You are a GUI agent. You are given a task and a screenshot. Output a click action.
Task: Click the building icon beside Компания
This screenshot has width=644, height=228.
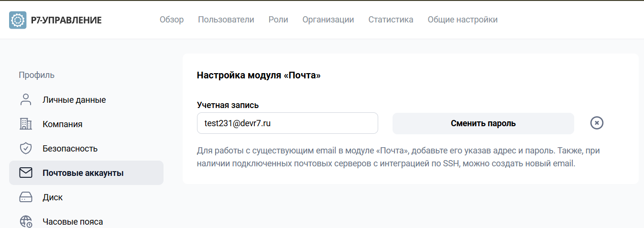(x=26, y=124)
